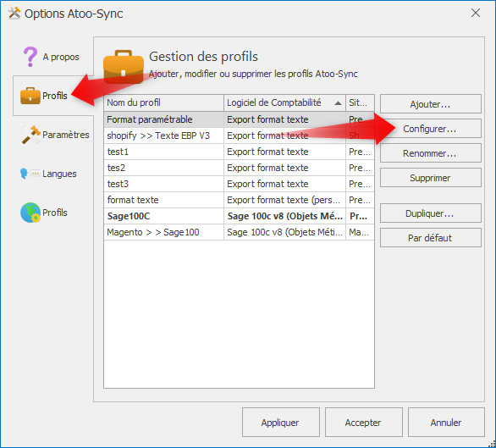Screen dimensions: 496x448
Task: Sort by Nom du profil column
Action: click(164, 102)
